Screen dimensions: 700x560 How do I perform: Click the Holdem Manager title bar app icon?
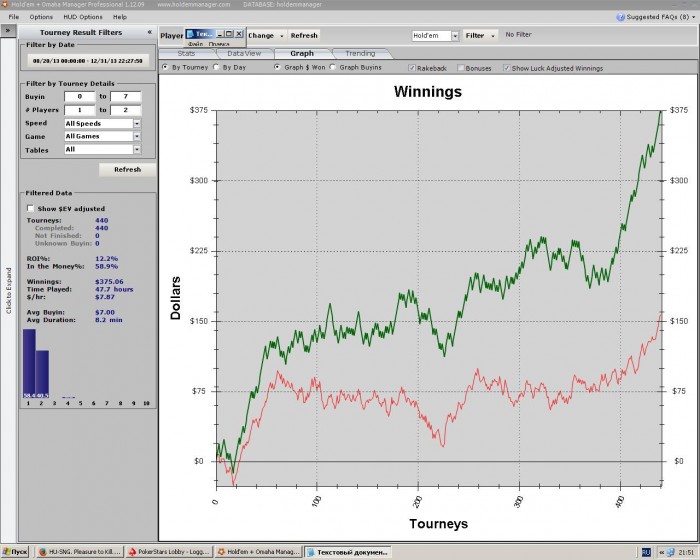click(x=4, y=4)
